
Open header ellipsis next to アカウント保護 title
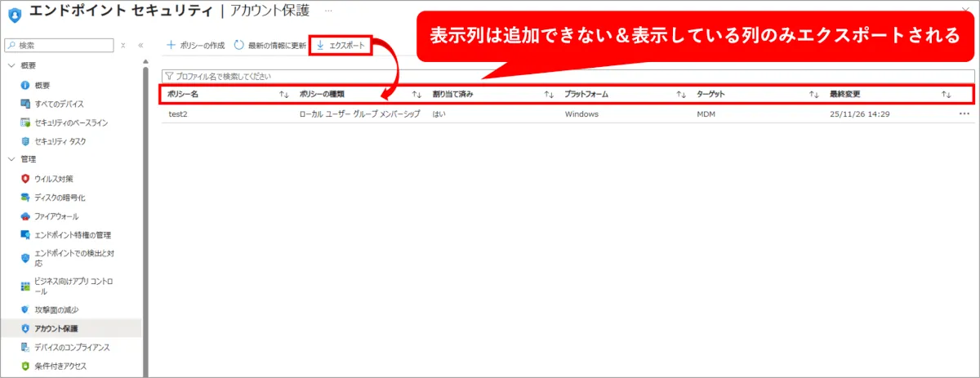coord(328,11)
